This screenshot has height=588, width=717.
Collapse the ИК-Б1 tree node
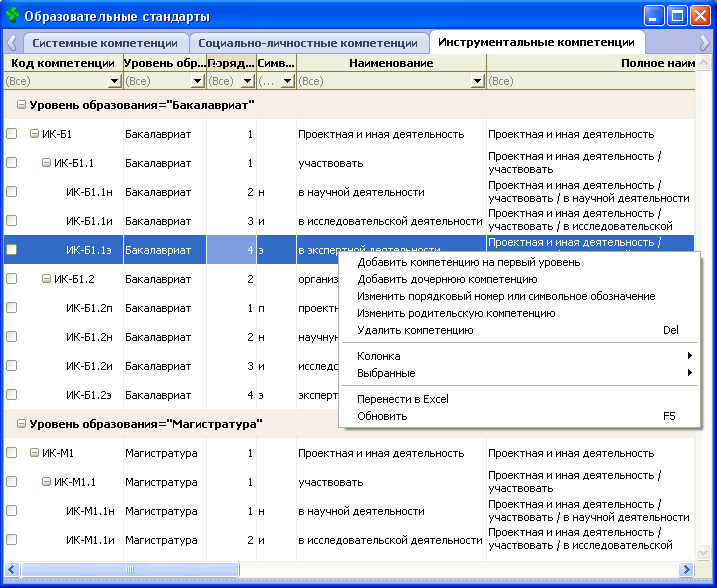pos(34,134)
